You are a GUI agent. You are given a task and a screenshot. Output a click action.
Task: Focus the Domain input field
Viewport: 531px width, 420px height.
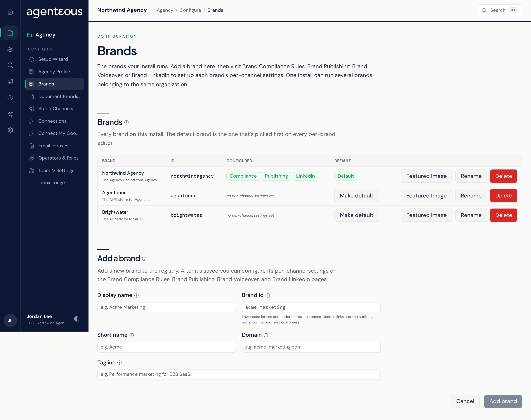click(x=311, y=347)
